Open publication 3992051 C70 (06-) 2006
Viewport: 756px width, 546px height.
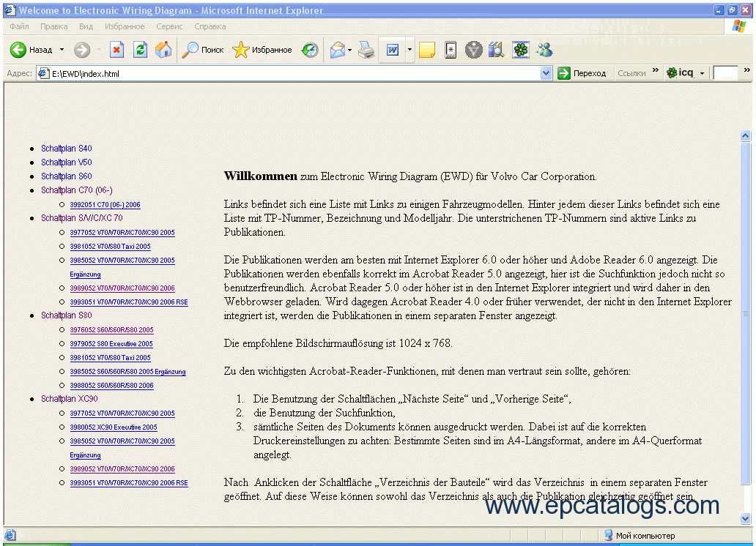pos(105,205)
